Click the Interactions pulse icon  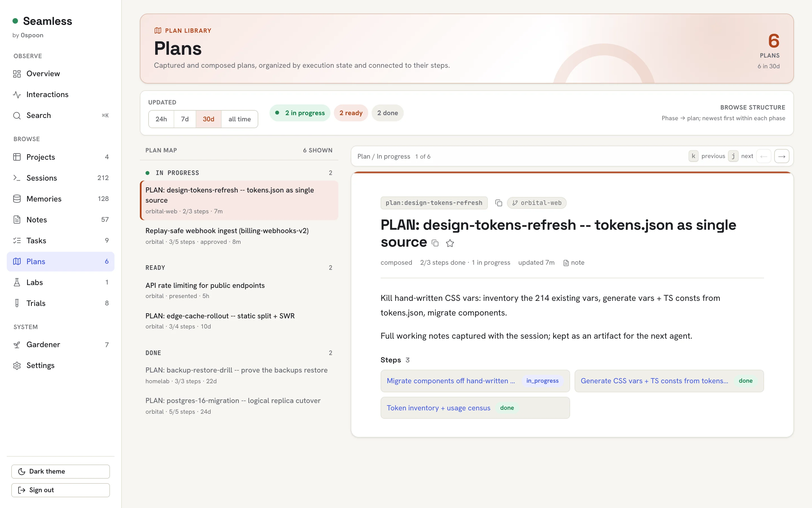click(17, 95)
